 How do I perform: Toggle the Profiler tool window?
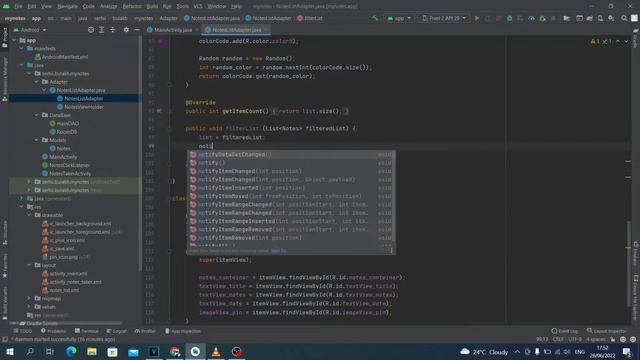[x=145, y=331]
